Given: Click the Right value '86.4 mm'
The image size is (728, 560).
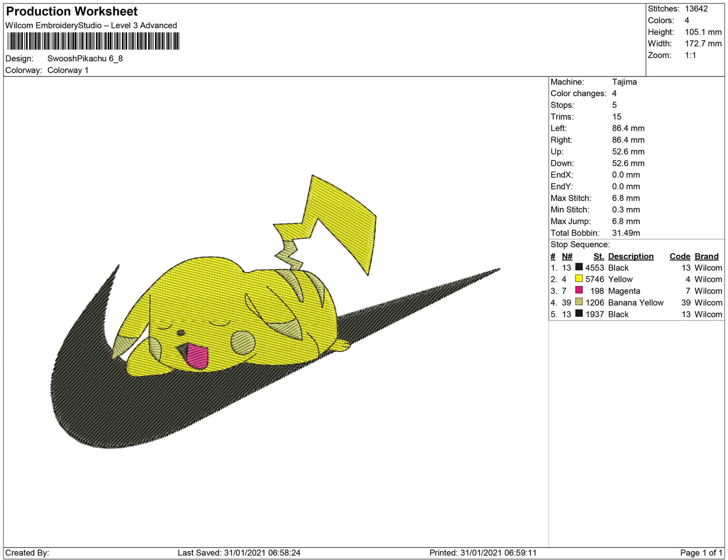Looking at the screenshot, I should click(x=628, y=139).
